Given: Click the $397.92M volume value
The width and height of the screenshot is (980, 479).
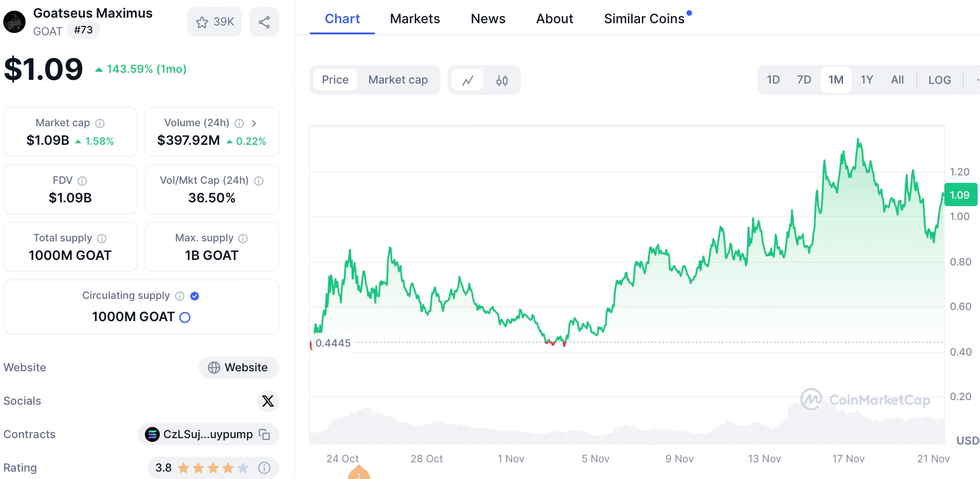Looking at the screenshot, I should point(189,140).
